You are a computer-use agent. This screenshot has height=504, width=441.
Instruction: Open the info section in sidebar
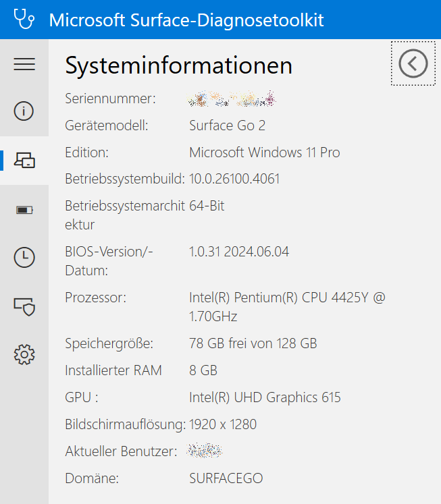(x=24, y=111)
